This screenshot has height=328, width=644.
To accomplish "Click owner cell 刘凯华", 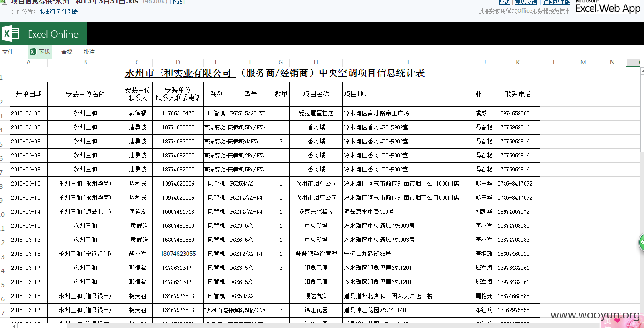I will point(485,212).
